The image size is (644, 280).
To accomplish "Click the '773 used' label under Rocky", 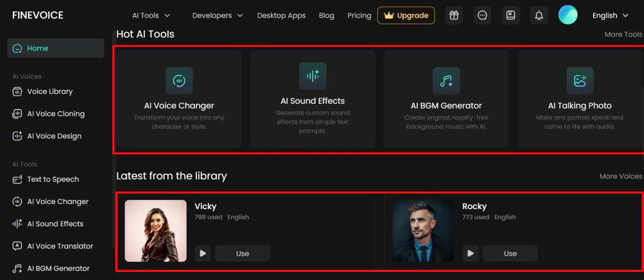I will [x=475, y=217].
